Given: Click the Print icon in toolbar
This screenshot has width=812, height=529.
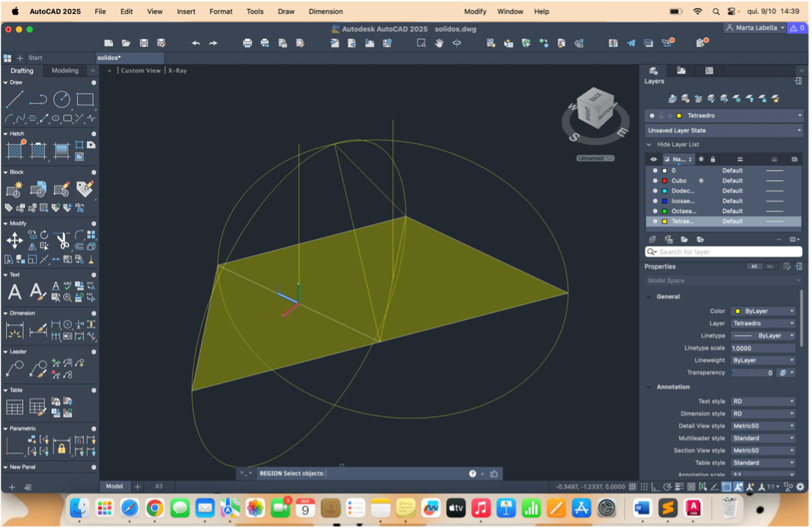Looking at the screenshot, I should [x=247, y=44].
